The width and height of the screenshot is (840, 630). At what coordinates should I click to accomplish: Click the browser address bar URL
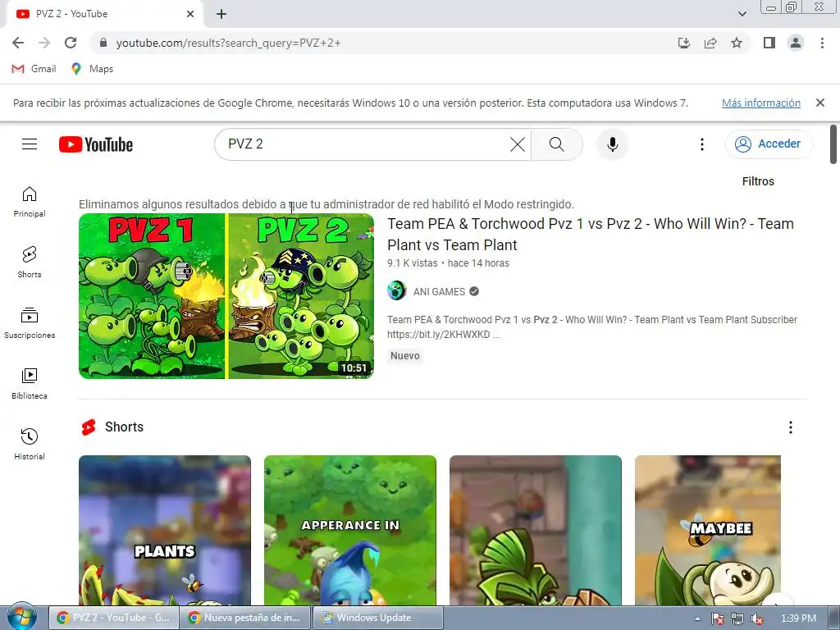(x=228, y=43)
